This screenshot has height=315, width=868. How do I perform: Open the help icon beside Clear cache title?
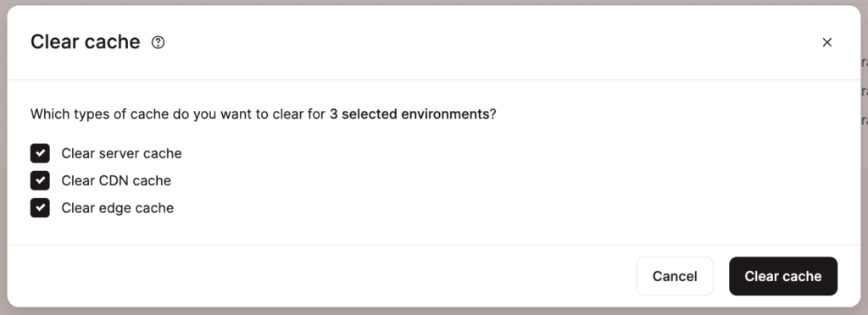[158, 42]
